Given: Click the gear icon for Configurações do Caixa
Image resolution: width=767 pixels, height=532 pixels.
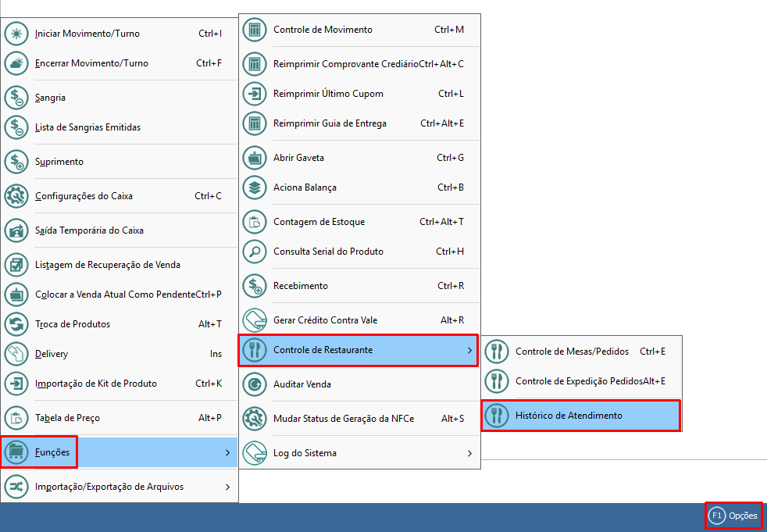Looking at the screenshot, I should (x=16, y=197).
